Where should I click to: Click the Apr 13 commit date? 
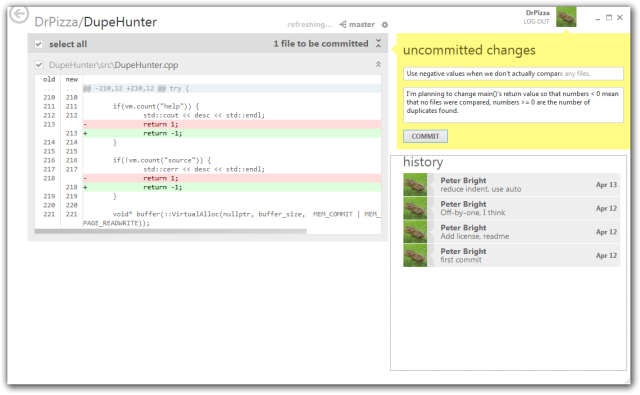pyautogui.click(x=606, y=185)
